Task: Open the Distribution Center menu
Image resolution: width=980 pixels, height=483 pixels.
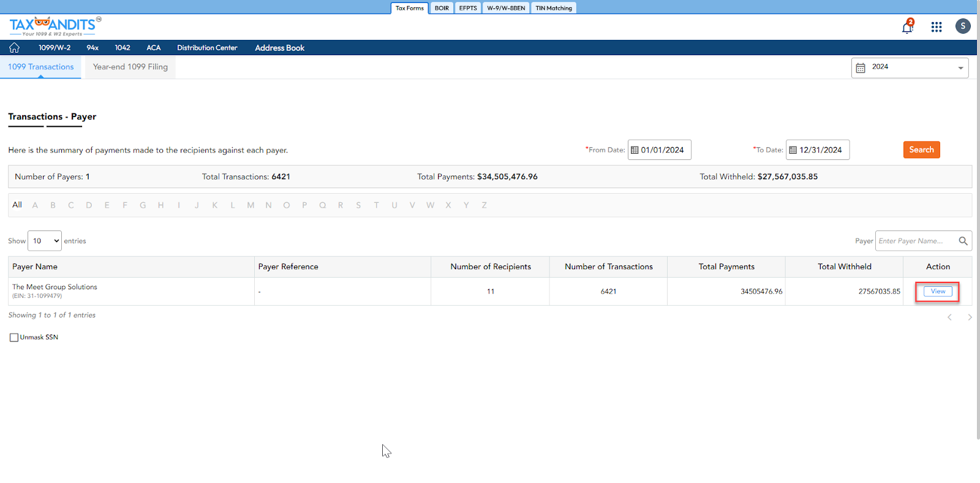Action: coord(207,48)
